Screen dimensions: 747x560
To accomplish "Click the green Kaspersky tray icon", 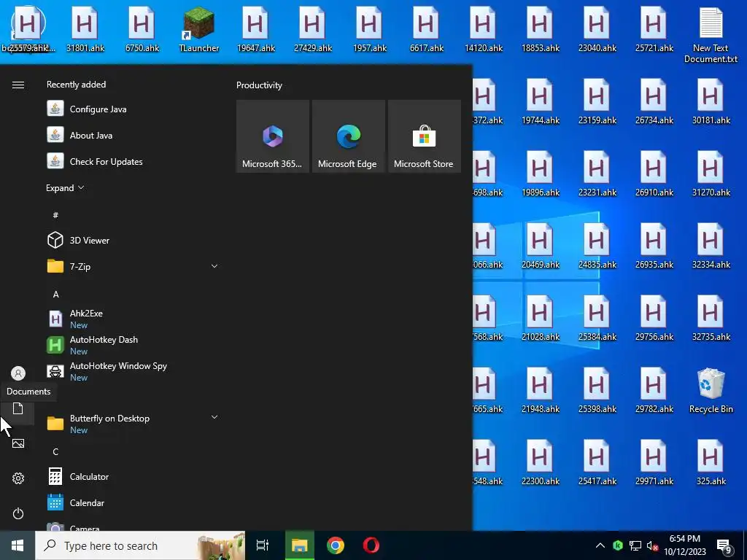I will tap(618, 545).
